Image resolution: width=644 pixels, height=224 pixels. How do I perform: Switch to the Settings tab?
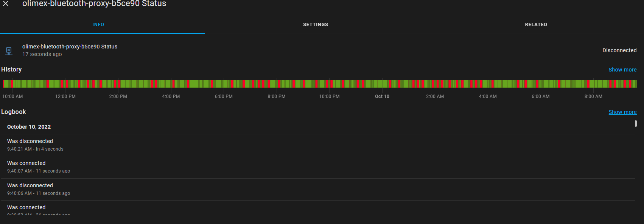(316, 25)
